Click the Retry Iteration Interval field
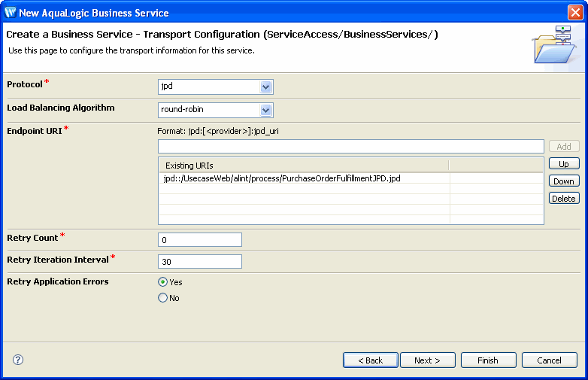Viewport: 588px width, 380px height. pyautogui.click(x=200, y=261)
